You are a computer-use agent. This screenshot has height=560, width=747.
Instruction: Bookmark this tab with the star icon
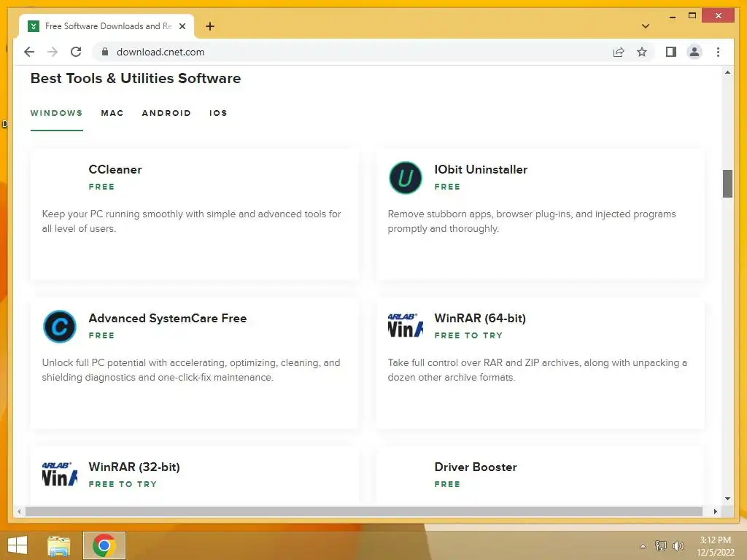click(642, 52)
